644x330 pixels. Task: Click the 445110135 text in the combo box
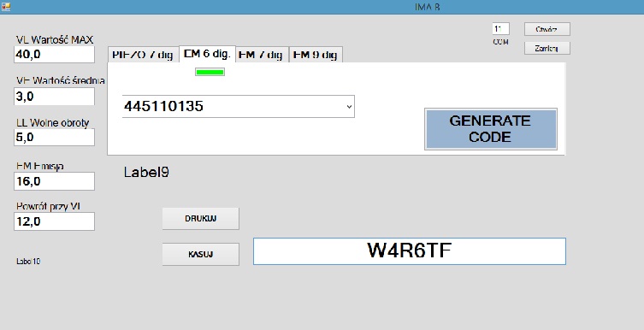[163, 106]
